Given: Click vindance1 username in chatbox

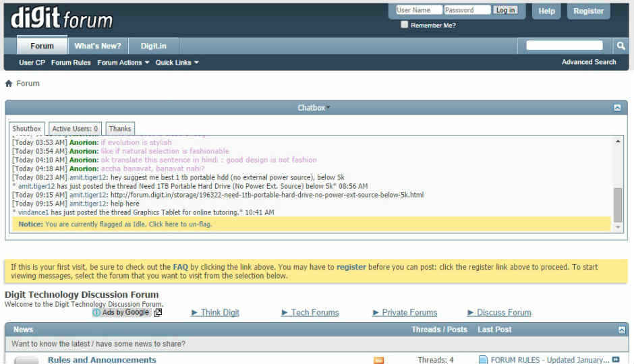Looking at the screenshot, I should tap(33, 212).
